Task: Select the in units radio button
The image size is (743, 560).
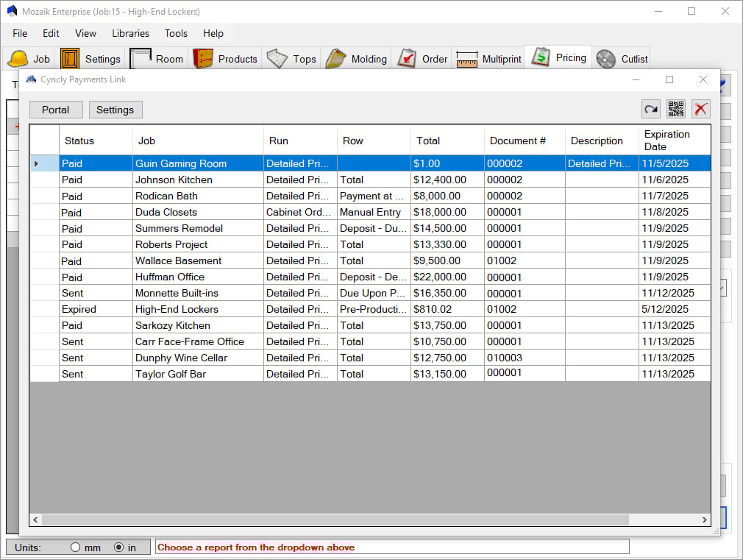Action: (119, 547)
